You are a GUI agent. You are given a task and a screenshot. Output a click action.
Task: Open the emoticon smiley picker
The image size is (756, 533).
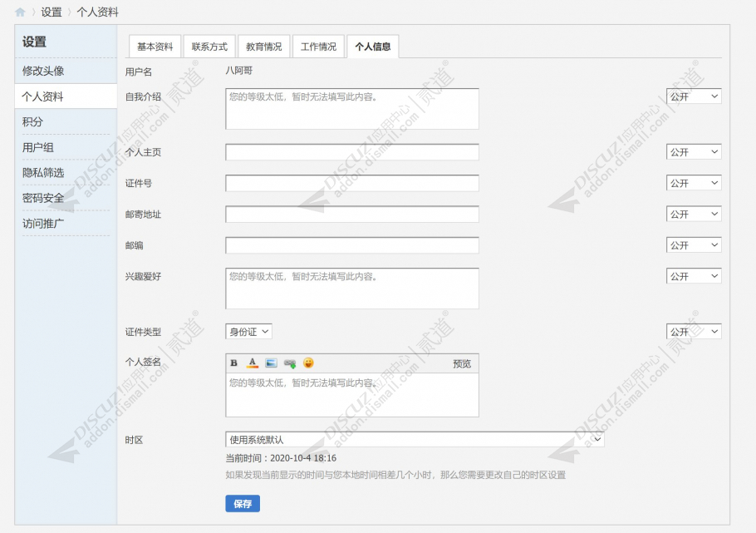pyautogui.click(x=308, y=363)
